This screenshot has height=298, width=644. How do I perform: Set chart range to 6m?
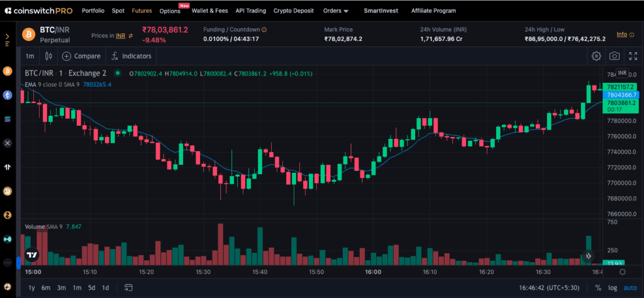pyautogui.click(x=46, y=288)
